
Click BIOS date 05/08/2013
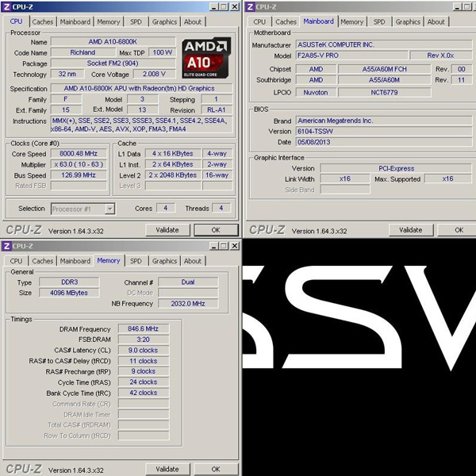pyautogui.click(x=384, y=142)
